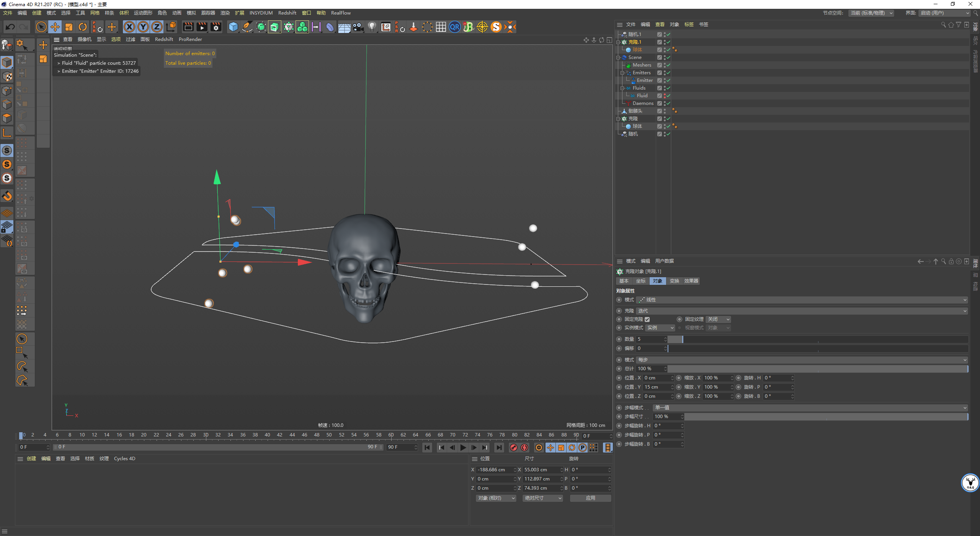Select the Rotate tool in top toolbar

pos(83,27)
